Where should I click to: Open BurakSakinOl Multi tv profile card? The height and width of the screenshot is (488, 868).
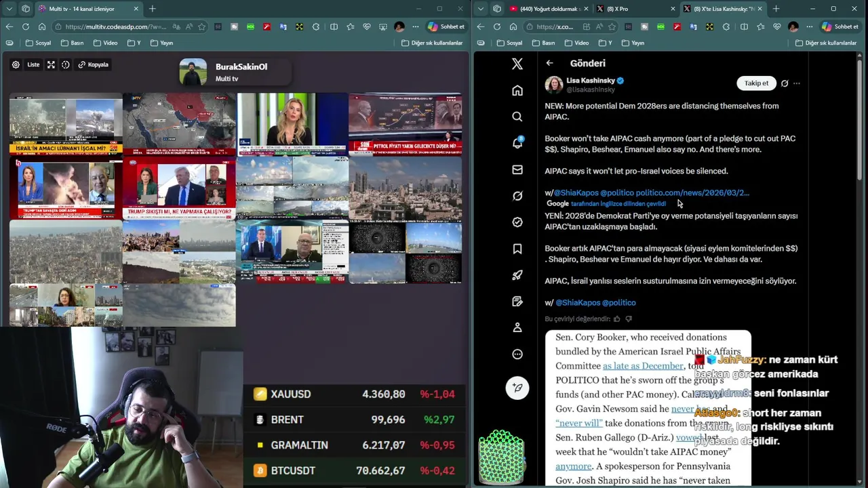point(234,73)
